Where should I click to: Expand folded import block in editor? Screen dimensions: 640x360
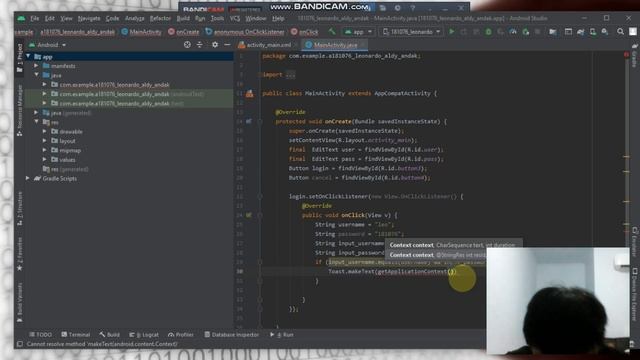(290, 75)
